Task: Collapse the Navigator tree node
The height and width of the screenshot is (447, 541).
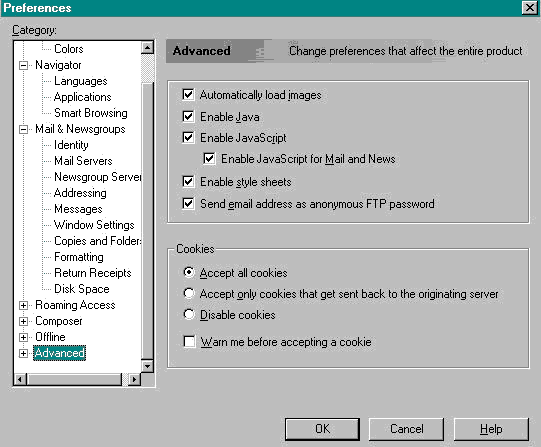Action: pos(23,66)
